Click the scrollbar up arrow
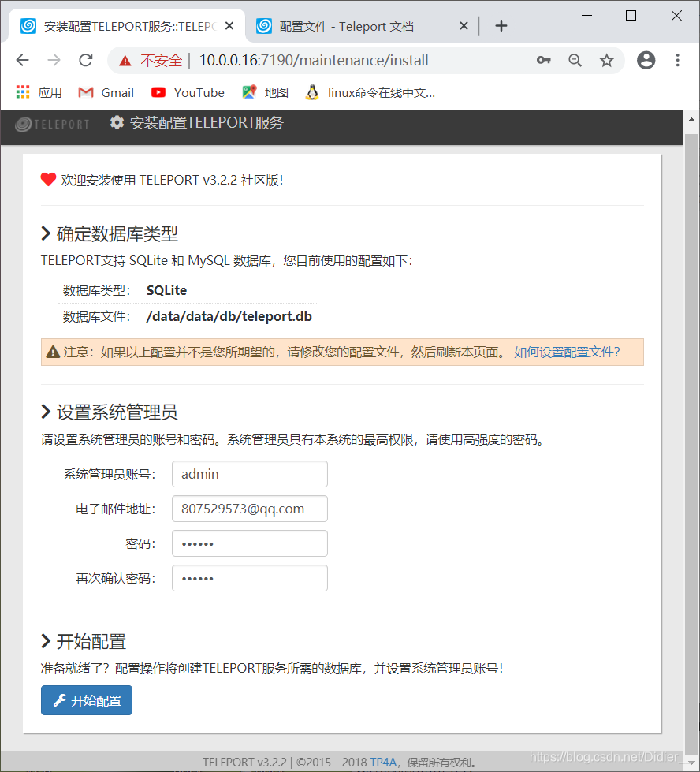The width and height of the screenshot is (700, 772). point(691,119)
